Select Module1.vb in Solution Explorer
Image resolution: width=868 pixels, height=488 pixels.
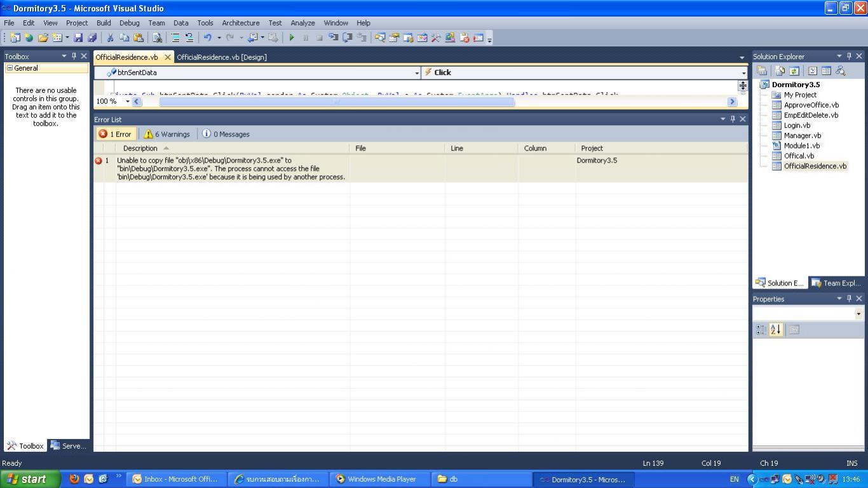[801, 146]
